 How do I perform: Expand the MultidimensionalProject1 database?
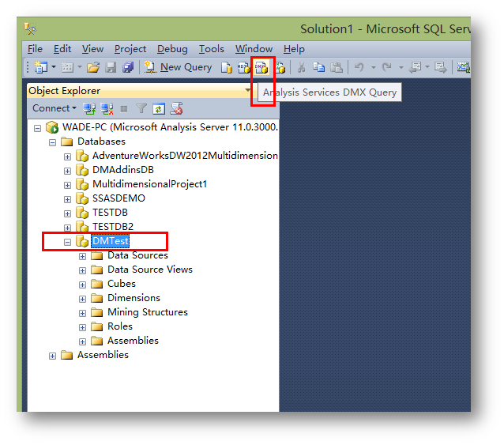67,185
